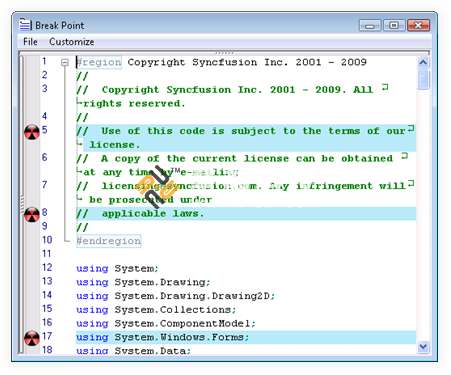Minimize the Break Point window

tap(370, 25)
